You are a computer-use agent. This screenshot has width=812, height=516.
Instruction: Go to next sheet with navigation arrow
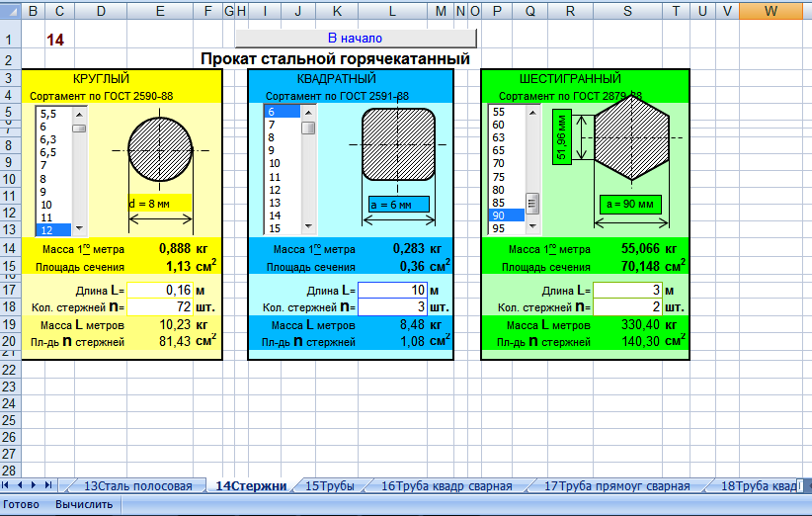pyautogui.click(x=34, y=485)
